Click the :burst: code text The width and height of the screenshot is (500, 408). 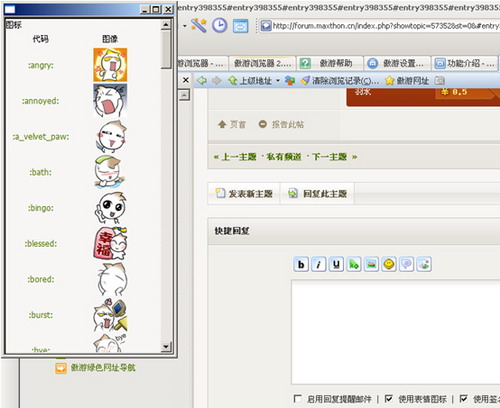pyautogui.click(x=41, y=315)
